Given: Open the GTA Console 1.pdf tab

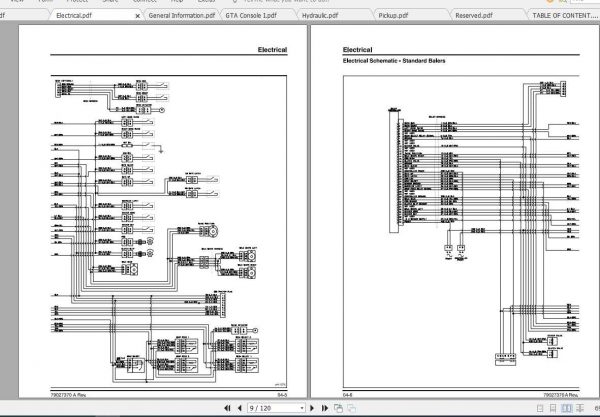Looking at the screenshot, I should pyautogui.click(x=251, y=16).
